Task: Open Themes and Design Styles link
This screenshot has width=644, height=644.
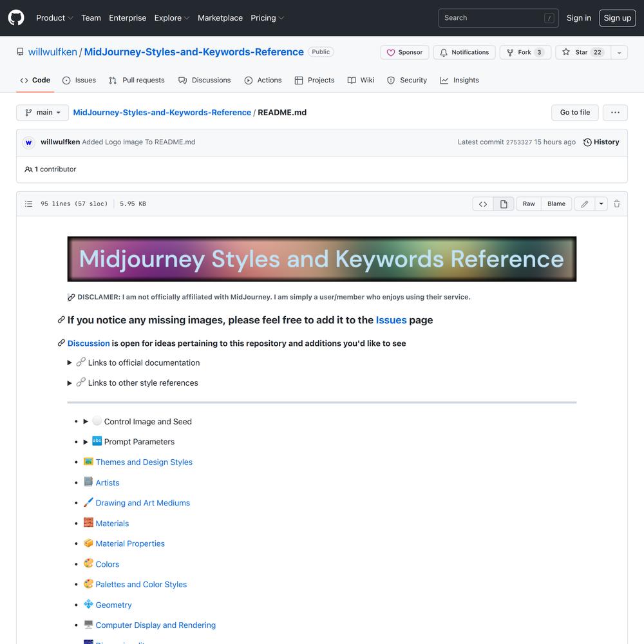Action: pyautogui.click(x=144, y=462)
